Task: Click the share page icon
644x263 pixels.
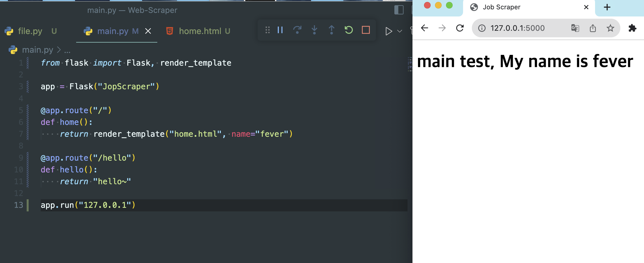Action: tap(593, 28)
